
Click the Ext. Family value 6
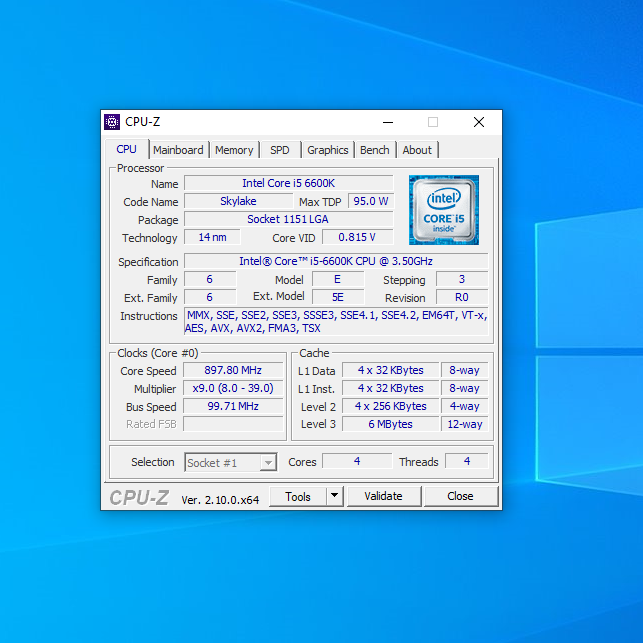(x=210, y=297)
